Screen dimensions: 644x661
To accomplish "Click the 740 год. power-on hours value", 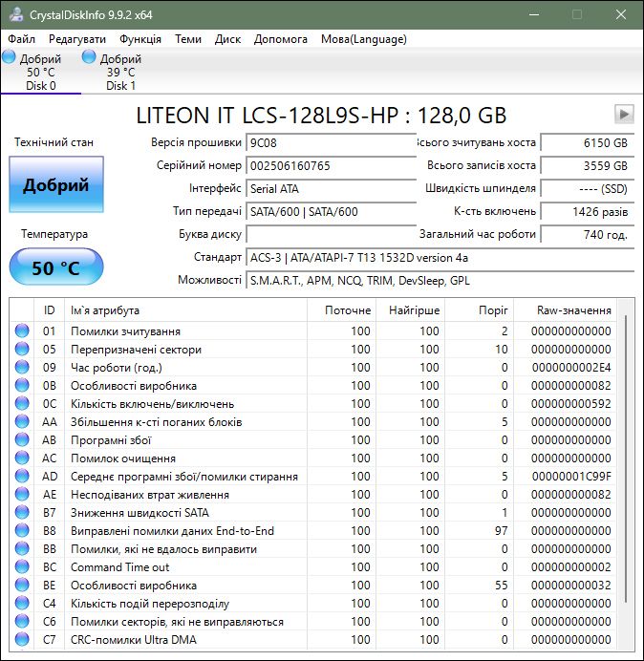I will 587,234.
